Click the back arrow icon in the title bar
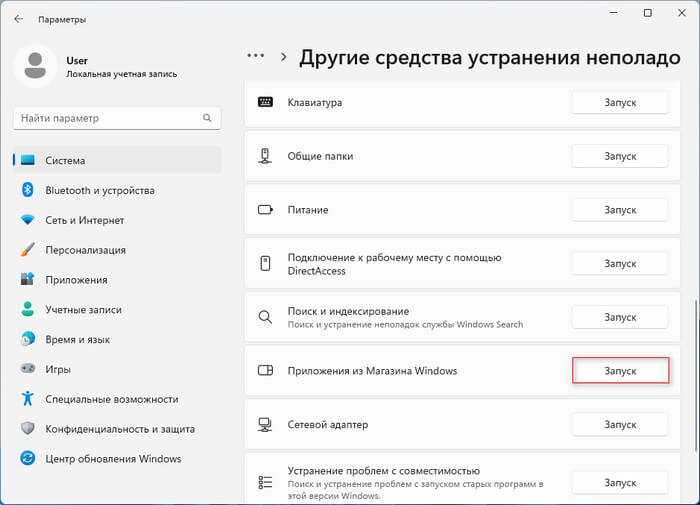Screen dimensions: 700x505 18,19
